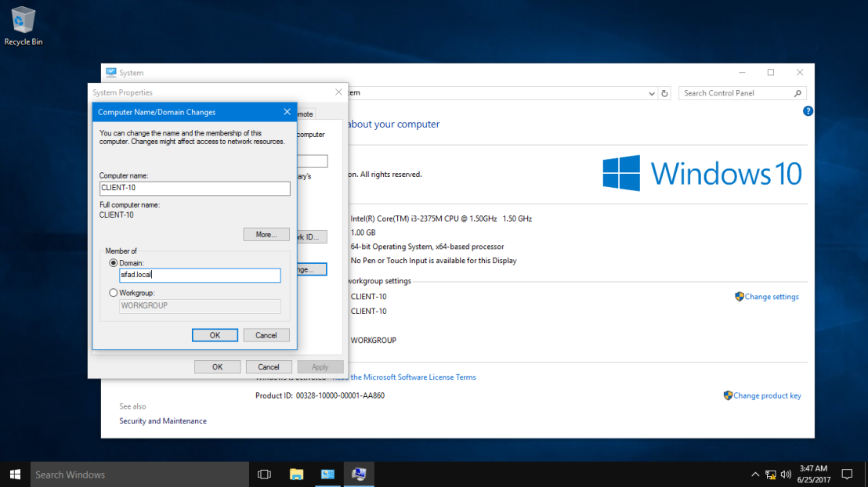Click the Windows 10 logo

coord(702,173)
